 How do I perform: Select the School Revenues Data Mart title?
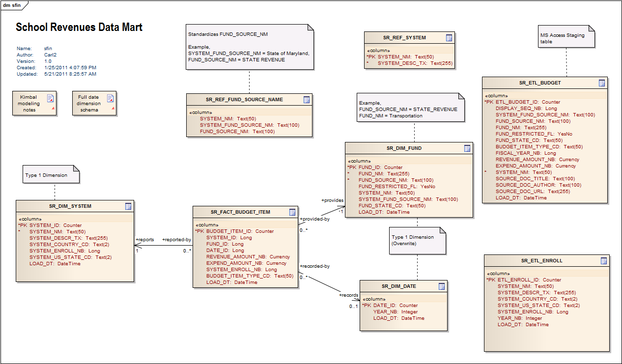(x=79, y=27)
